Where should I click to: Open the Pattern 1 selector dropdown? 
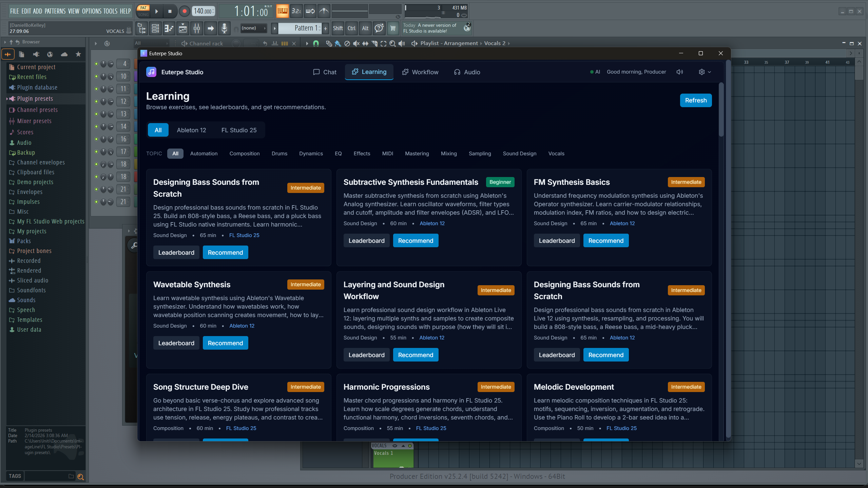point(300,28)
